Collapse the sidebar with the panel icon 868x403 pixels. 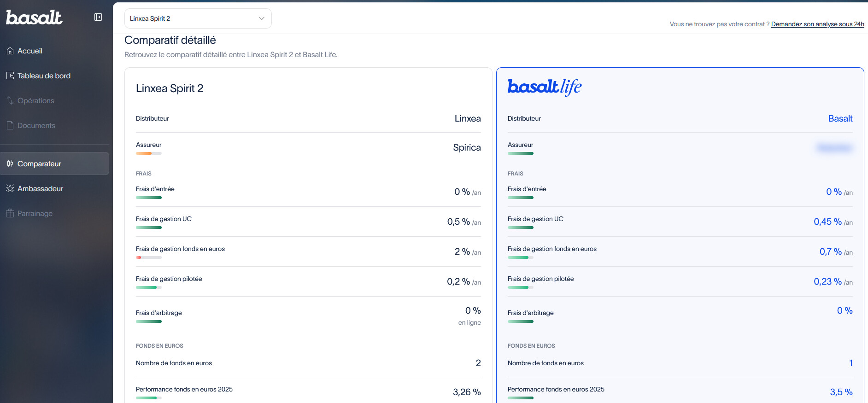pos(98,17)
